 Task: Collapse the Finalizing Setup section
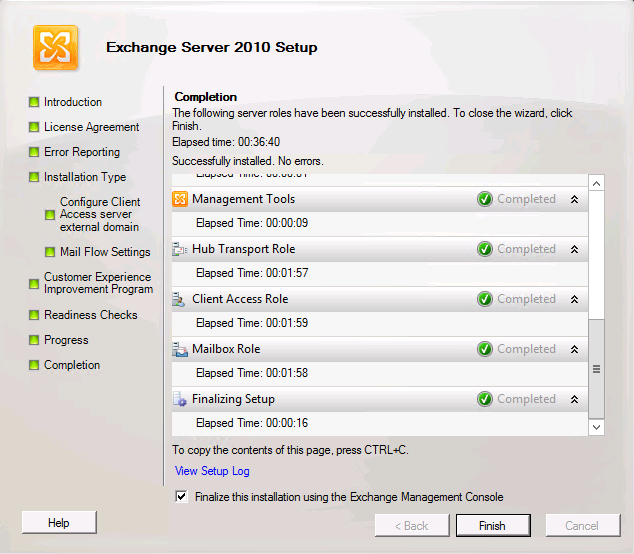575,399
